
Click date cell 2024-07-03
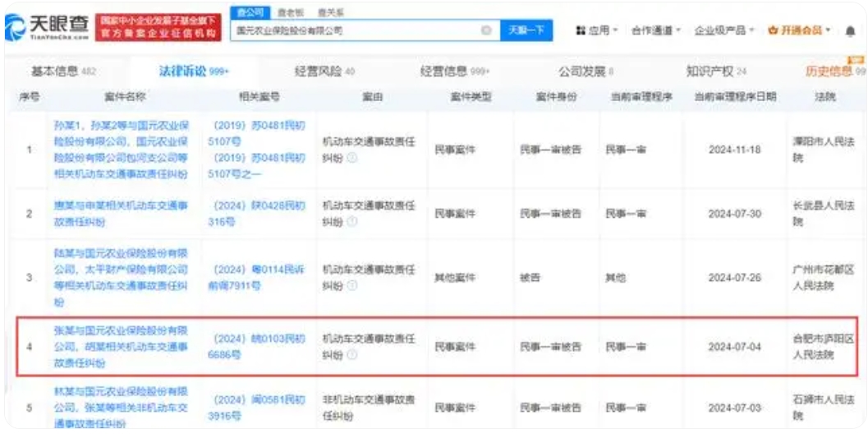coord(735,408)
